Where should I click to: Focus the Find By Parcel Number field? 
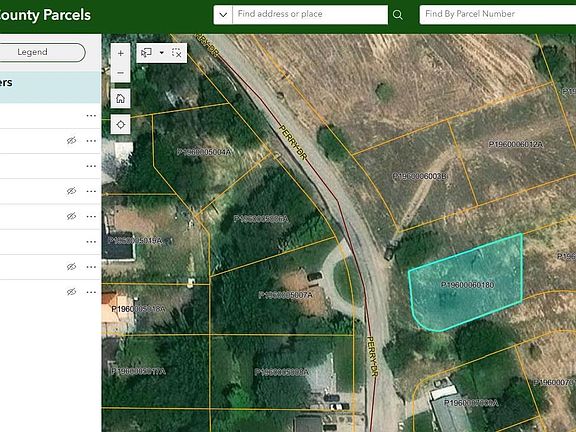[x=498, y=14]
